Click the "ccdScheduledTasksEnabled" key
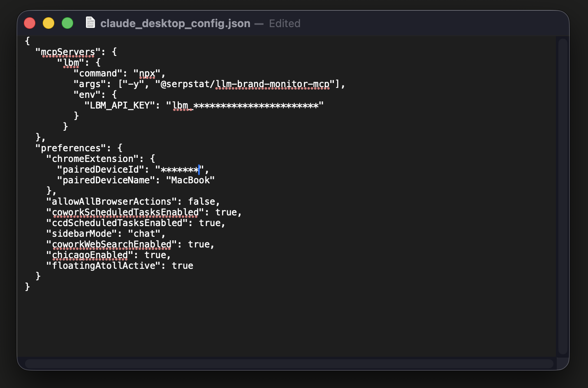The image size is (588, 388). pos(117,223)
